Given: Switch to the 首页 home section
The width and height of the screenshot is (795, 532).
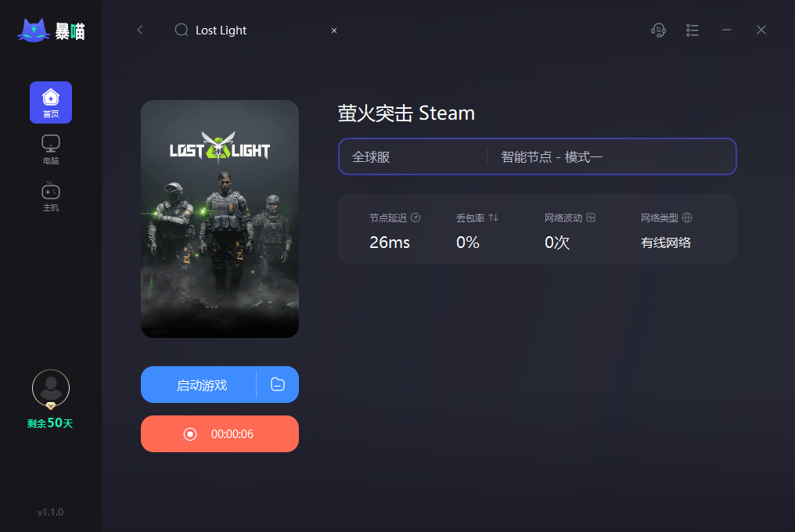Looking at the screenshot, I should pos(50,102).
